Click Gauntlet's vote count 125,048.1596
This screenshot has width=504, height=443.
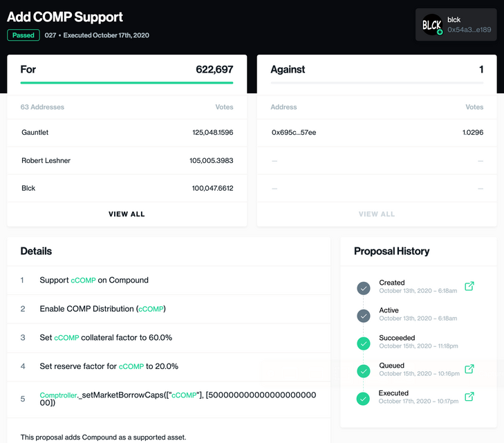coord(213,133)
